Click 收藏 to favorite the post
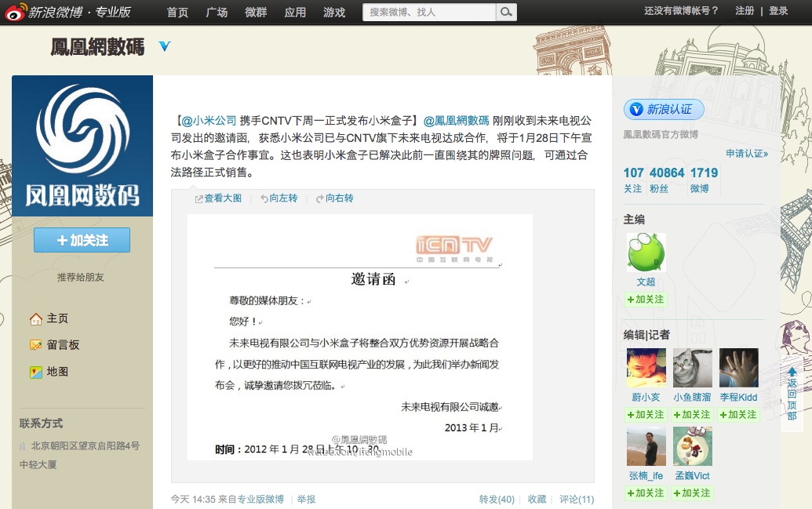Screen dimensions: 812x509 click(x=537, y=499)
